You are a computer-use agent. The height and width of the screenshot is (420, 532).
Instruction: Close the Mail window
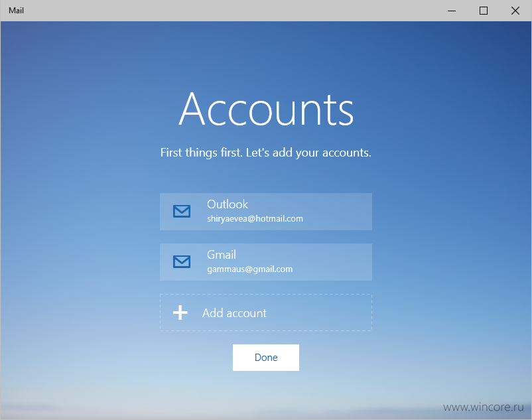515,11
